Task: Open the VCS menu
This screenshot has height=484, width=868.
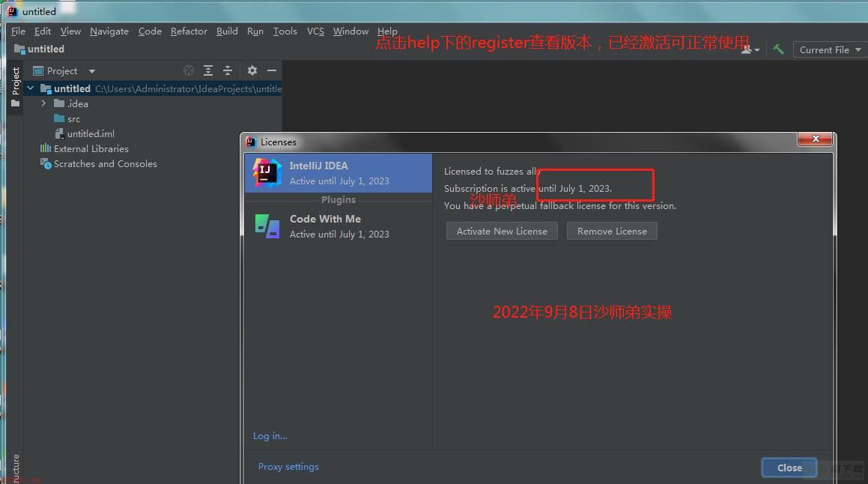Action: pos(315,31)
